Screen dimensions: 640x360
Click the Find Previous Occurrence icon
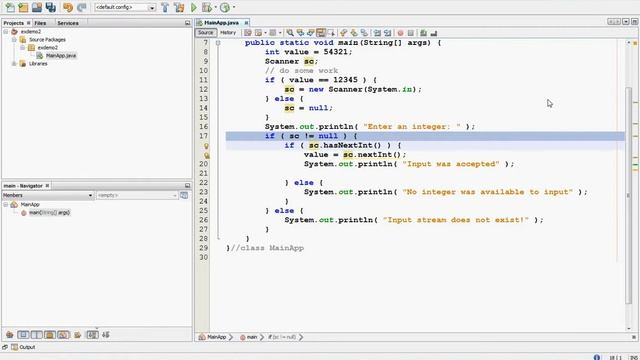(x=300, y=33)
